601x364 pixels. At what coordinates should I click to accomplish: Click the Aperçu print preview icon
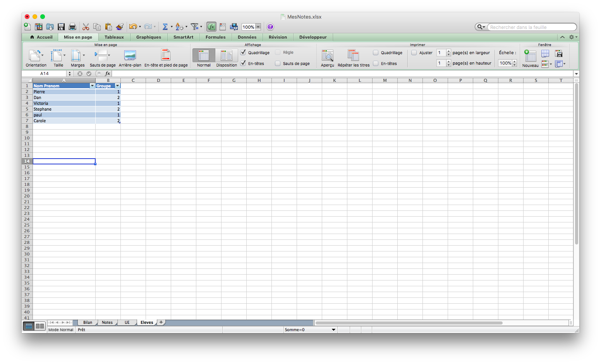pyautogui.click(x=327, y=56)
